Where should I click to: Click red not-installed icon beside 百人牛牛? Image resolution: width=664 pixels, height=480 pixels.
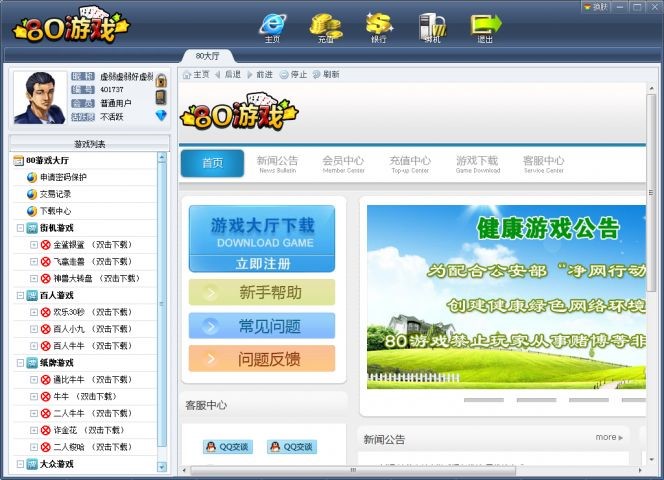coord(46,346)
